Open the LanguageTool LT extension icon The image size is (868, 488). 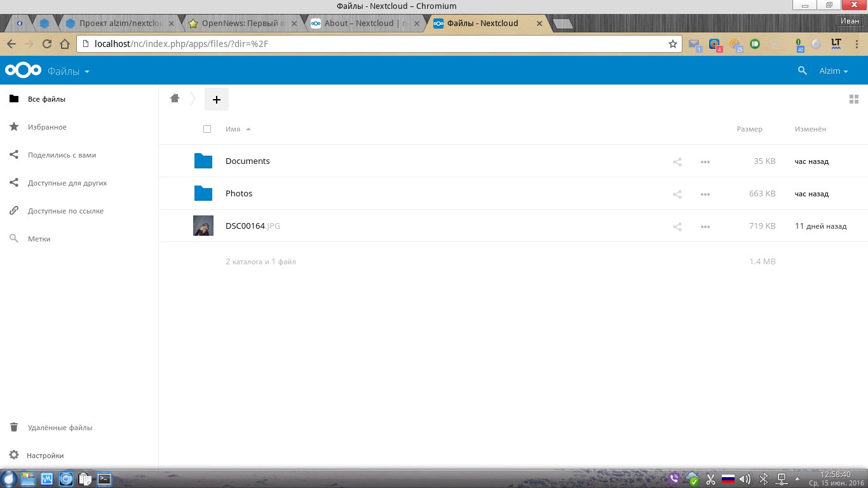tap(836, 44)
